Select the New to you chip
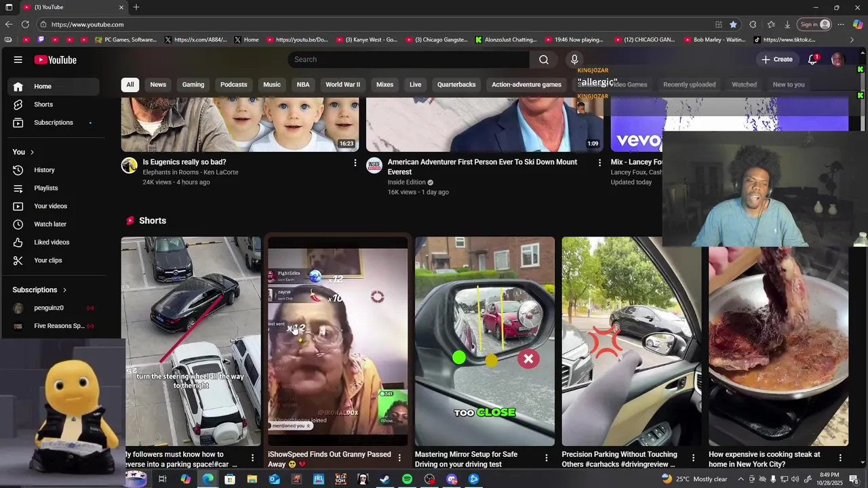This screenshot has width=868, height=488. point(789,85)
